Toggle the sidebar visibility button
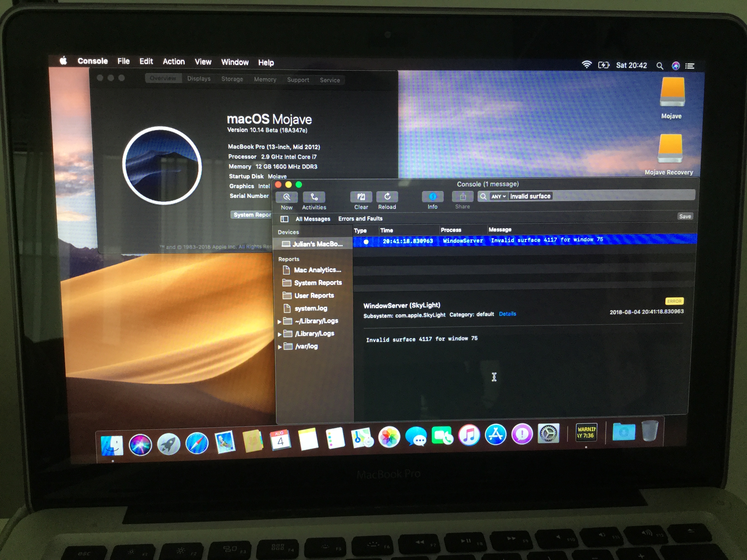 284,219
